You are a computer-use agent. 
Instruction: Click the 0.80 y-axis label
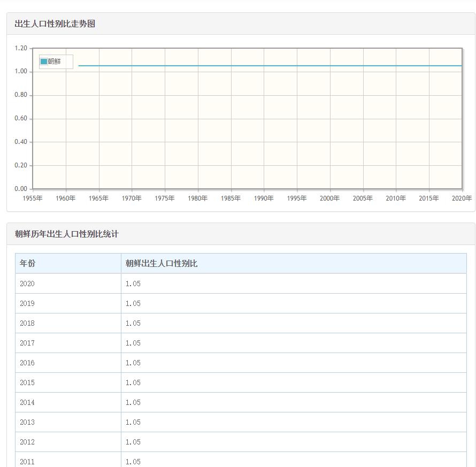21,95
